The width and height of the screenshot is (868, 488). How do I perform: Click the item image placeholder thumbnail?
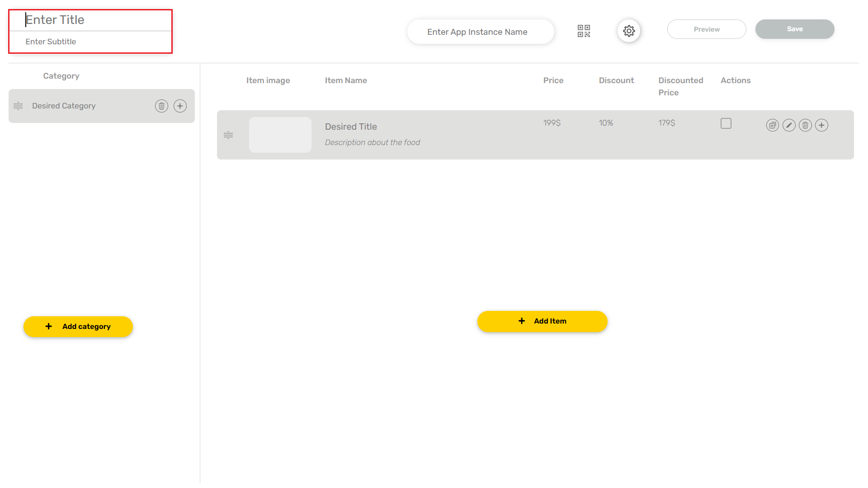280,135
